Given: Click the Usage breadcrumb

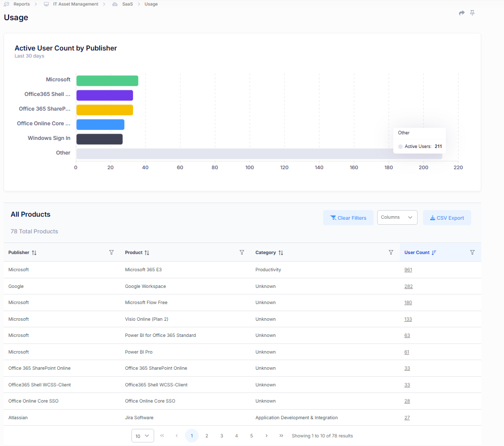Looking at the screenshot, I should tap(151, 4).
